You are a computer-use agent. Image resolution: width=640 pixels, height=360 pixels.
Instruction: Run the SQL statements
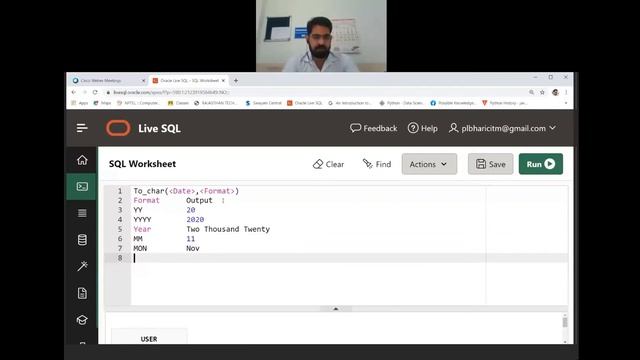(x=541, y=164)
